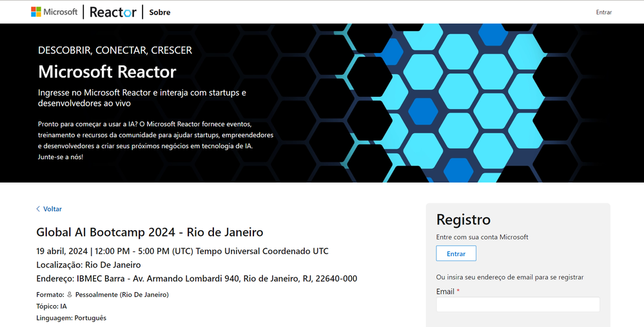644x327 pixels.
Task: Click the person icon next to Pessoalmente
Action: point(70,295)
